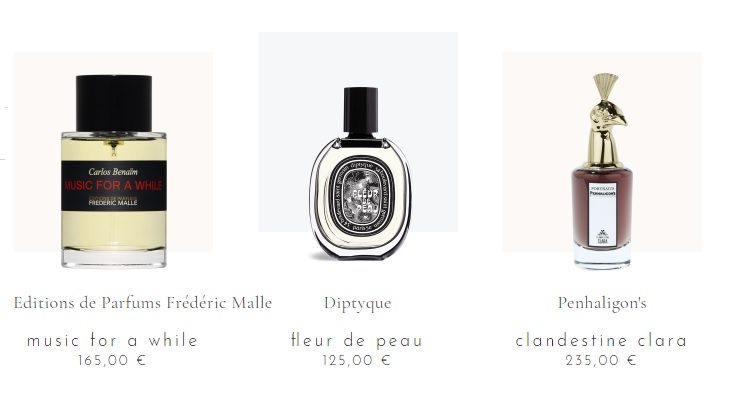
Task: Click the FREDERIC MALLE text on the bottle label
Action: point(113,203)
